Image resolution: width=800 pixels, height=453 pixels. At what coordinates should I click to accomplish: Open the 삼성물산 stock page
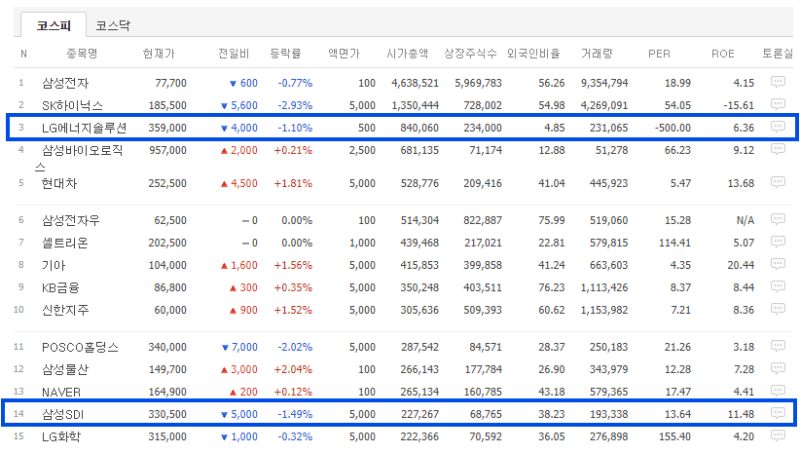click(x=65, y=369)
